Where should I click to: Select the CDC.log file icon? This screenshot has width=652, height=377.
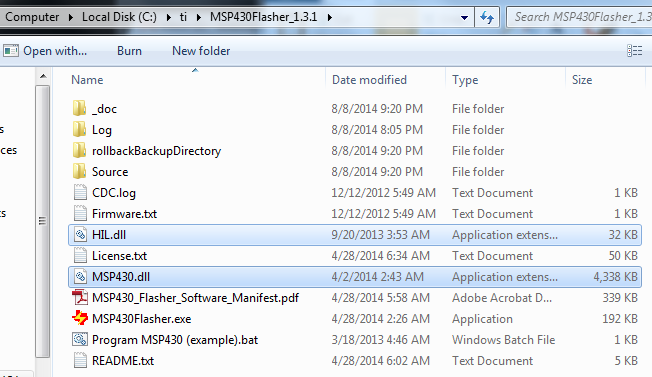point(80,192)
